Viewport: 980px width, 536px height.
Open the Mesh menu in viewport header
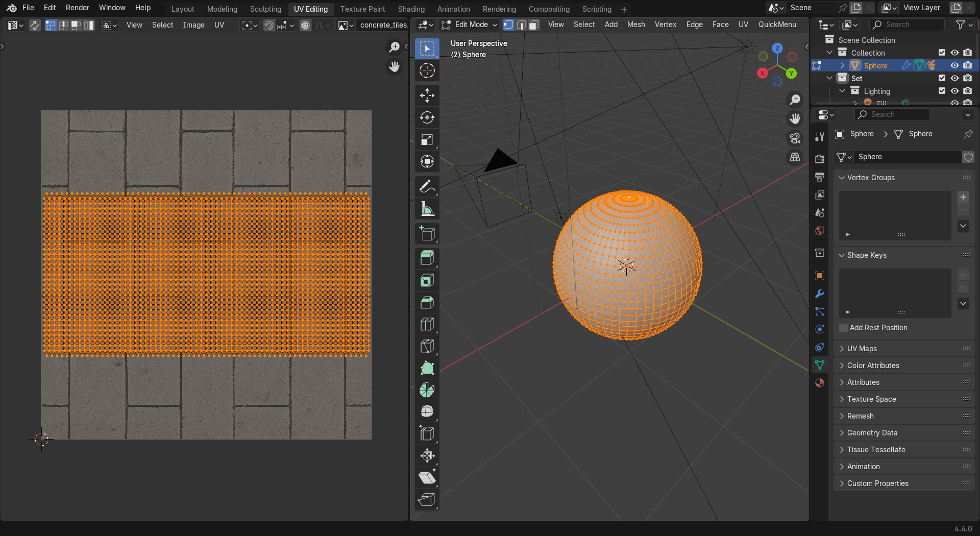coord(635,25)
